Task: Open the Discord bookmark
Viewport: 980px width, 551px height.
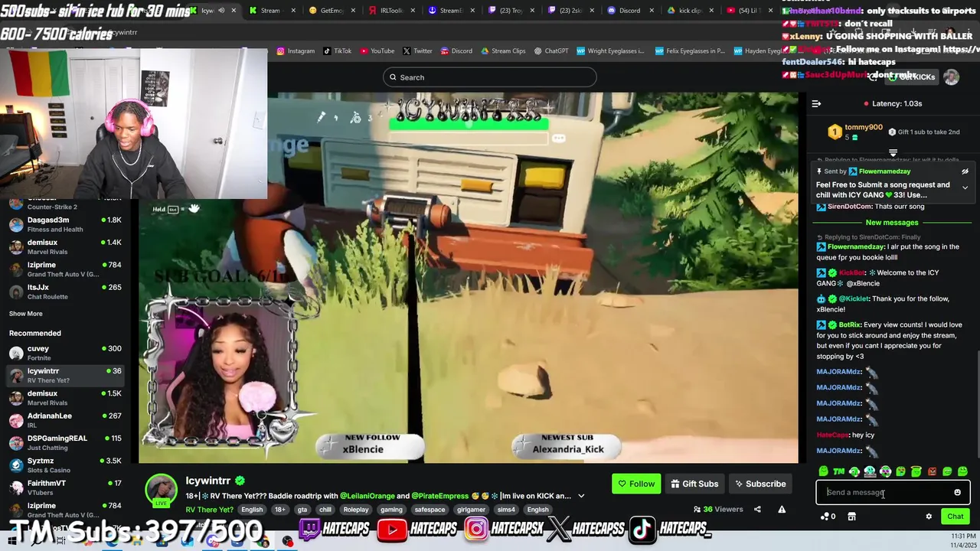Action: (x=456, y=51)
